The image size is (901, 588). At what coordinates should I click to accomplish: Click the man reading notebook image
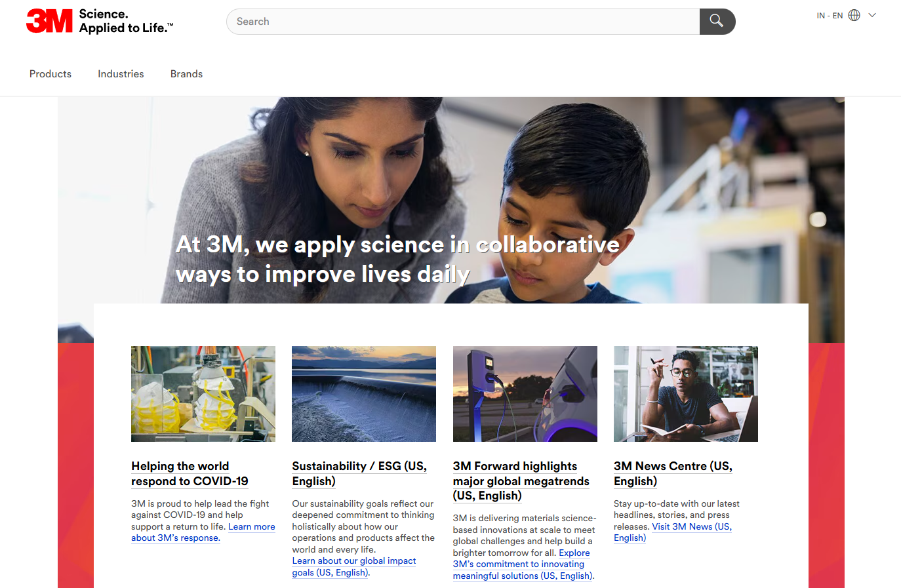pyautogui.click(x=685, y=393)
